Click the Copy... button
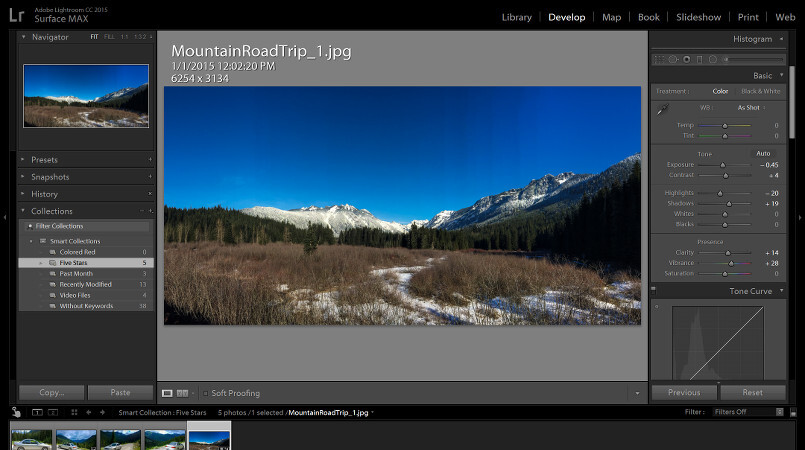 click(x=51, y=393)
